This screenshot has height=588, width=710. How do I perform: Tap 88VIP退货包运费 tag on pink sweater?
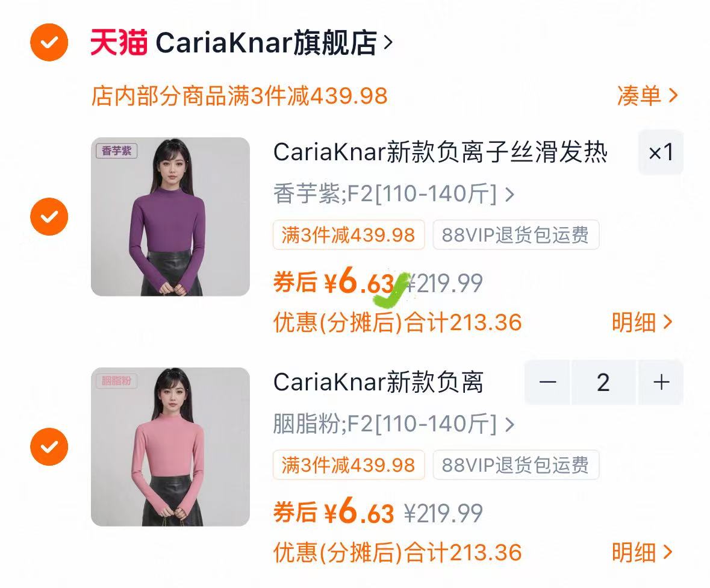pyautogui.click(x=515, y=464)
